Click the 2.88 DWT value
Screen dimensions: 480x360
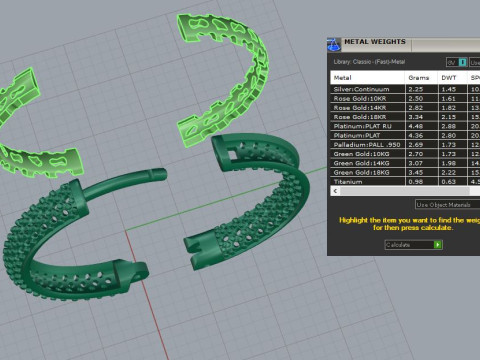click(x=449, y=126)
